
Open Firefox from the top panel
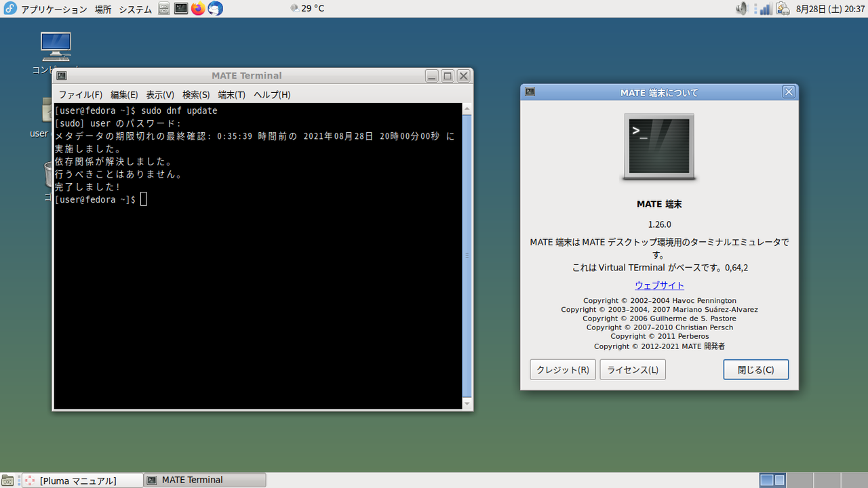[x=198, y=9]
